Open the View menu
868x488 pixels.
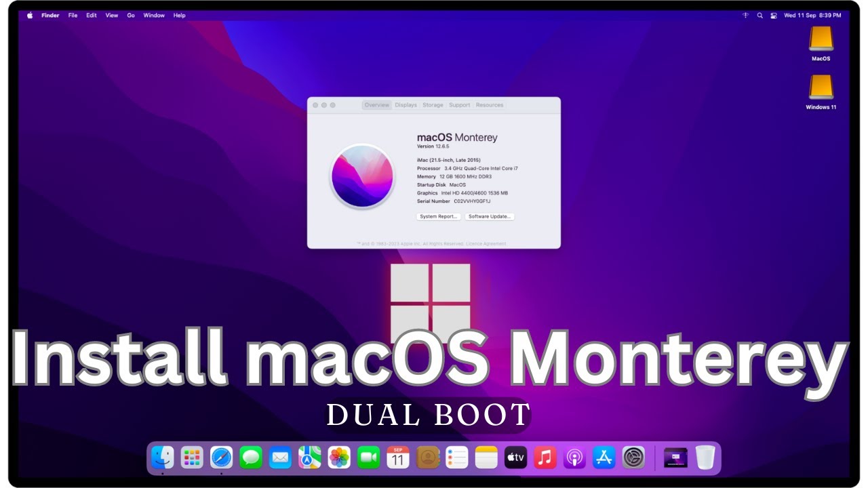pos(112,15)
